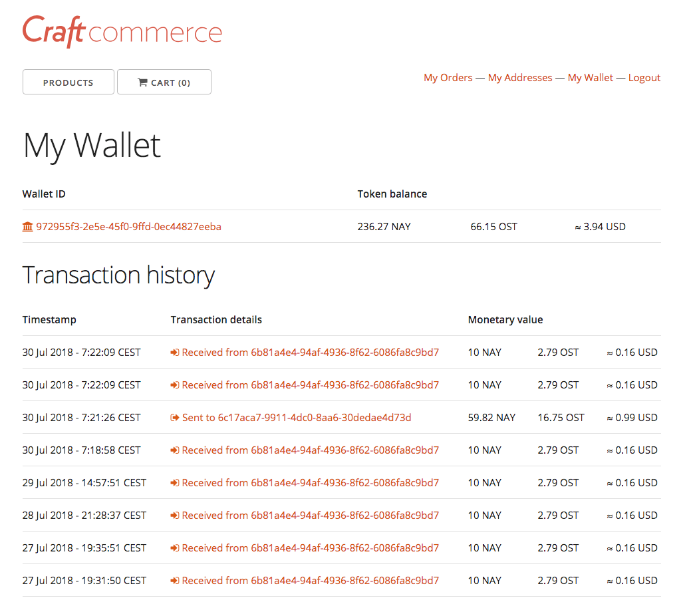Click the Monetary value column header
The image size is (687, 616).
click(505, 320)
